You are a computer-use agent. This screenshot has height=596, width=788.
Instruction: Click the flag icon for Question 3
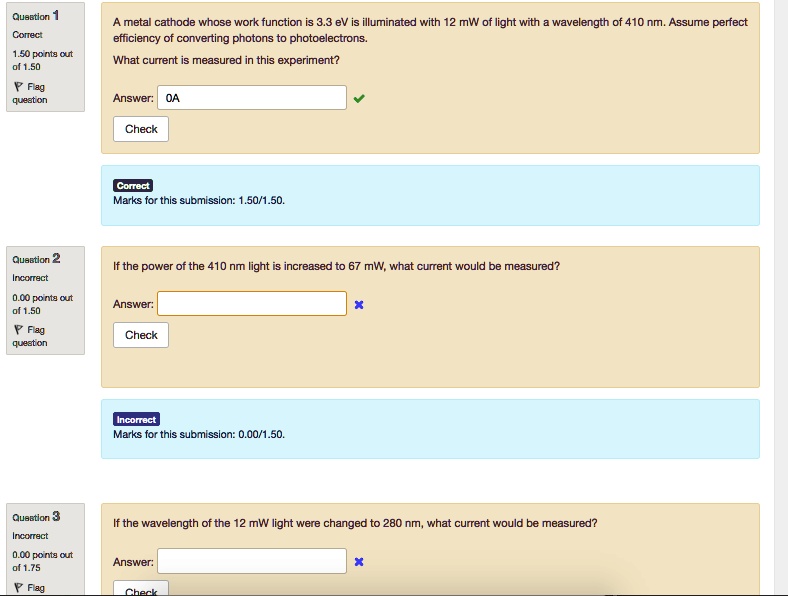[17, 587]
